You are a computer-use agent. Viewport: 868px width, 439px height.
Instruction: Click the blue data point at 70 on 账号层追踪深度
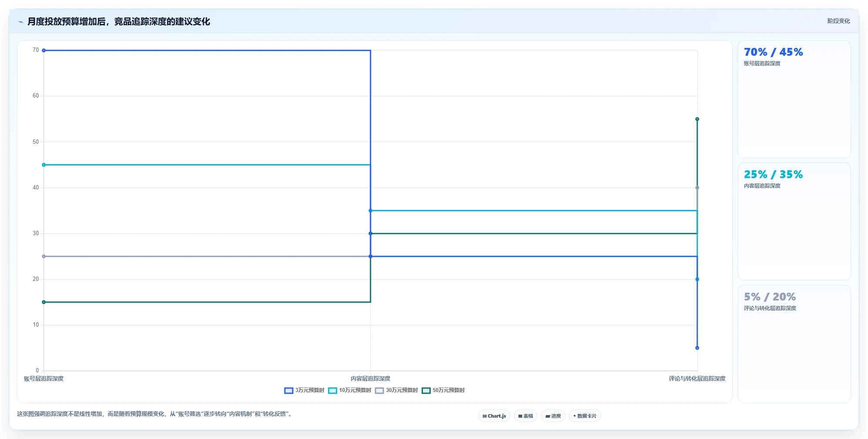[x=44, y=51]
